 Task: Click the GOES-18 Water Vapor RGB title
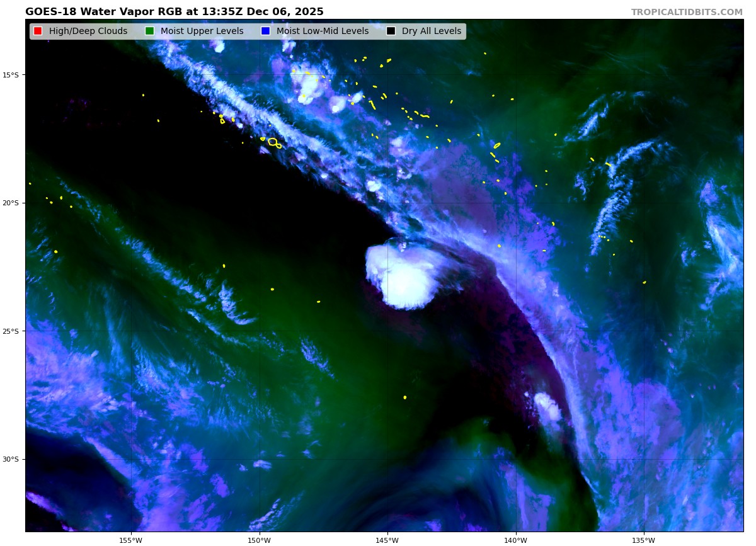175,12
